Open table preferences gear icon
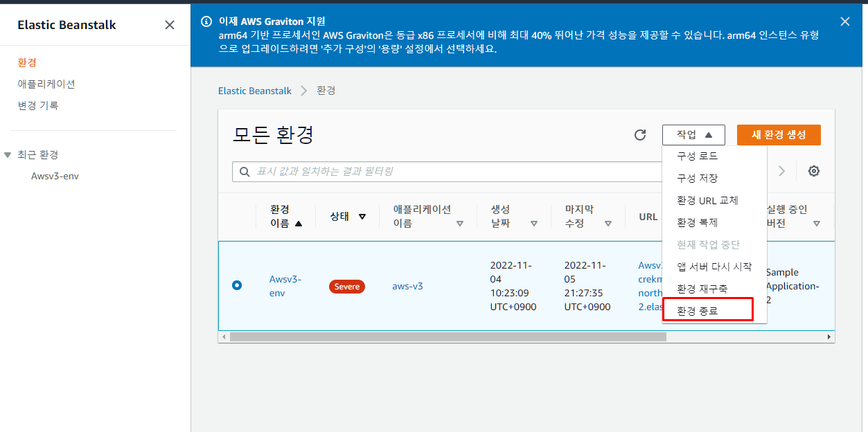 [814, 171]
